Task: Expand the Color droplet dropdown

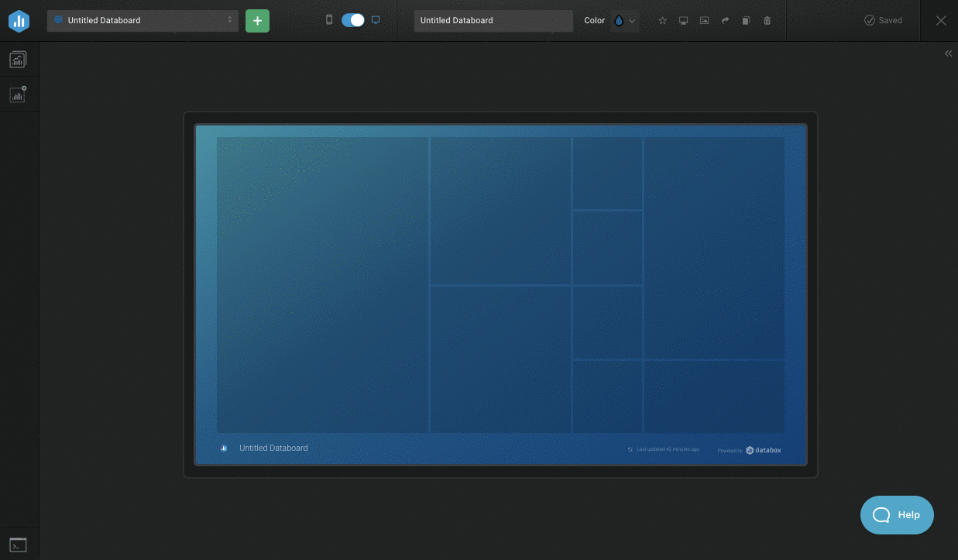Action: pyautogui.click(x=624, y=21)
